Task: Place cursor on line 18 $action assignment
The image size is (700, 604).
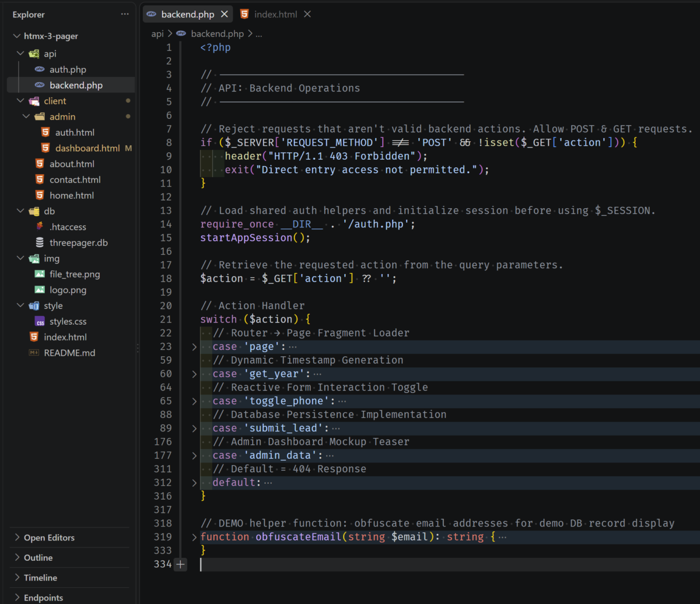Action: [x=299, y=279]
